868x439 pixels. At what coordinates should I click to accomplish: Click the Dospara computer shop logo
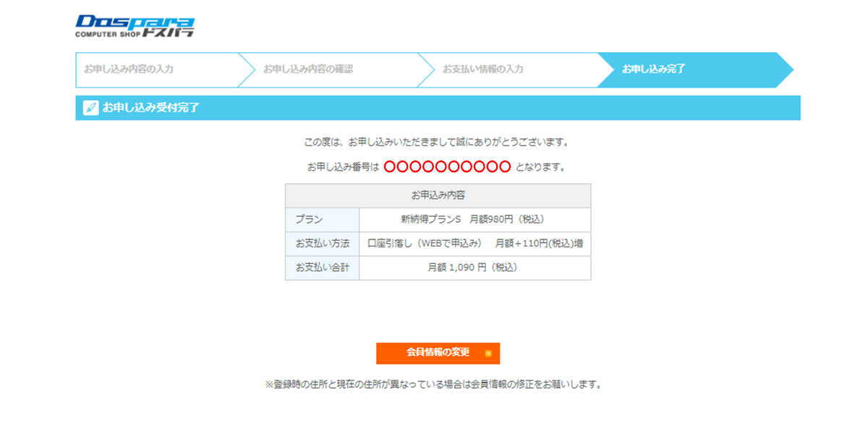[135, 25]
